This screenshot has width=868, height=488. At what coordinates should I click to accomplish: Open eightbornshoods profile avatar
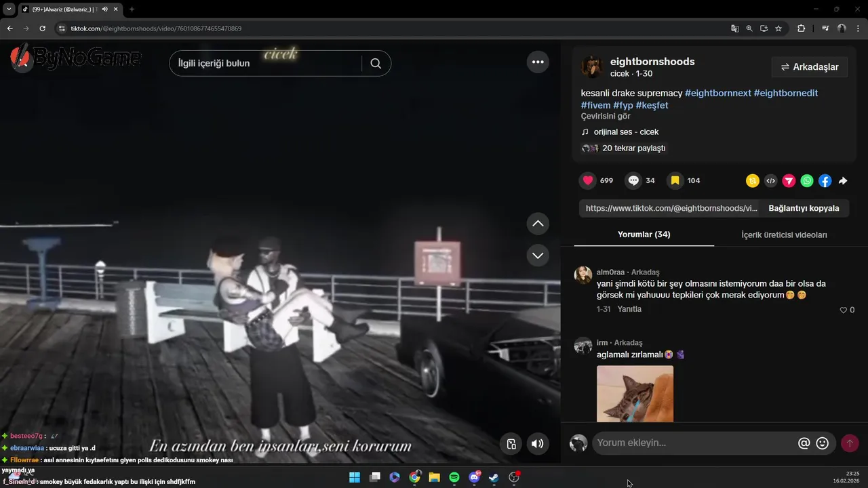(x=592, y=66)
